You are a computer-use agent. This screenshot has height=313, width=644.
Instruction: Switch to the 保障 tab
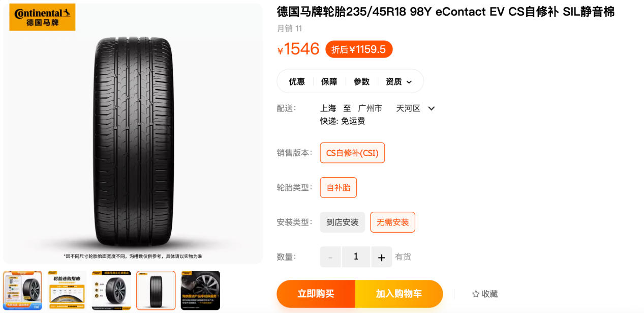pos(329,81)
